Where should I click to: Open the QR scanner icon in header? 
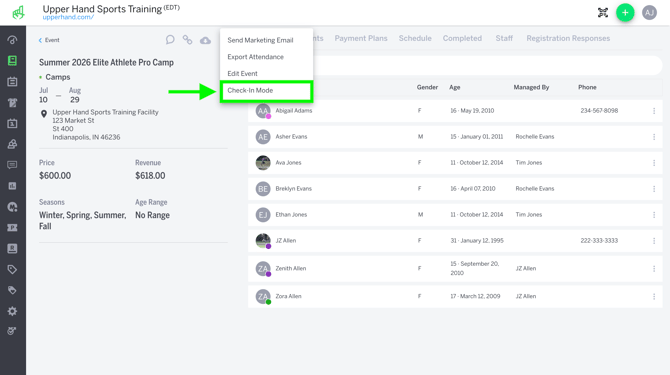tap(602, 12)
